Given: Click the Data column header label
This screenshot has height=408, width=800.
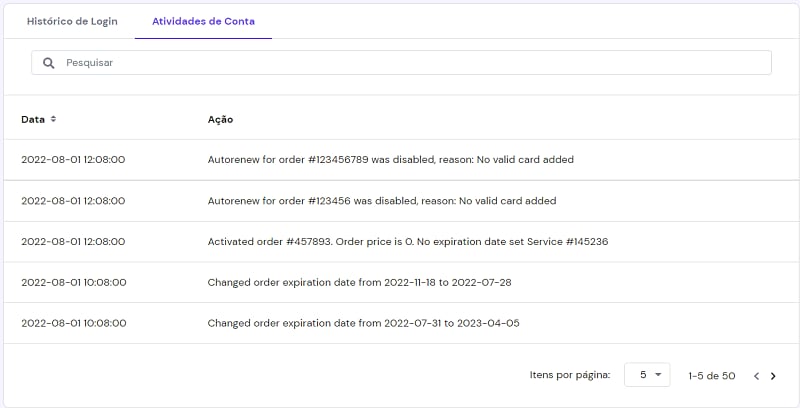Looking at the screenshot, I should [33, 119].
